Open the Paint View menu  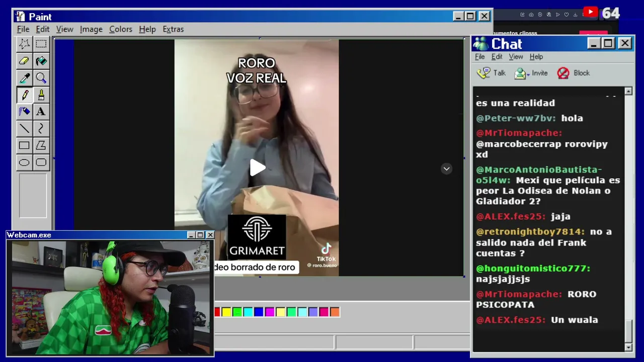64,29
